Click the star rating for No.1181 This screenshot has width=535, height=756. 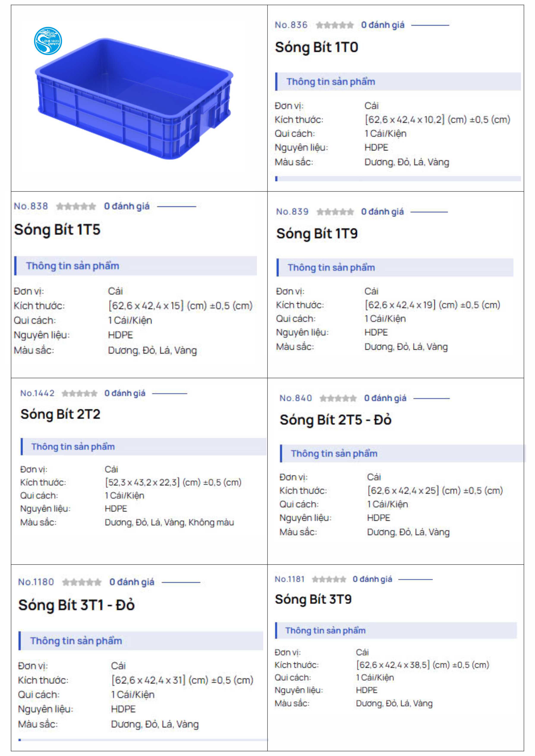(x=329, y=579)
